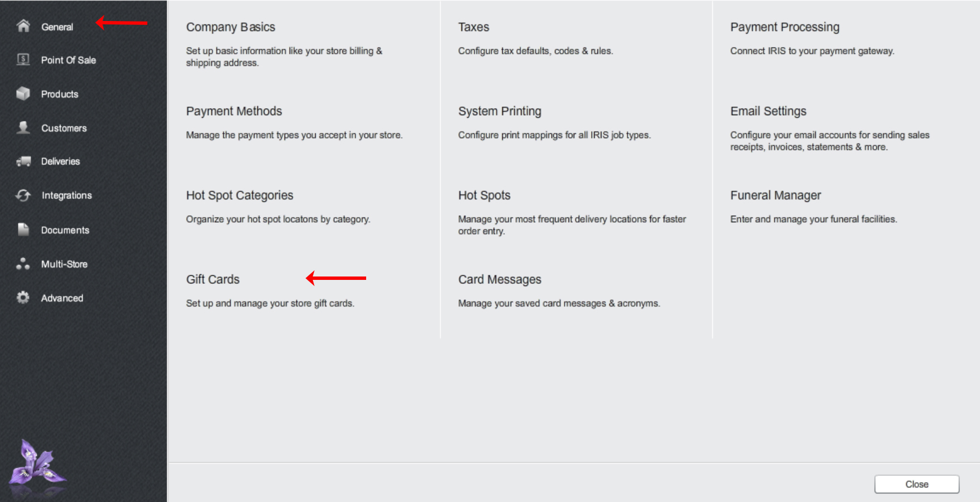Go to Payment Processing setup
Viewport: 980px width, 502px height.
(x=785, y=27)
